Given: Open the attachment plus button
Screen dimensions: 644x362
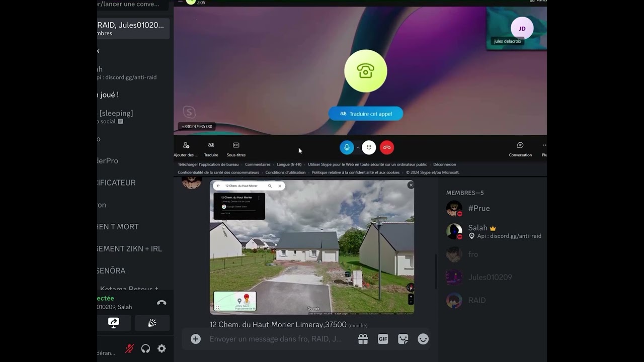Looking at the screenshot, I should coord(196,339).
